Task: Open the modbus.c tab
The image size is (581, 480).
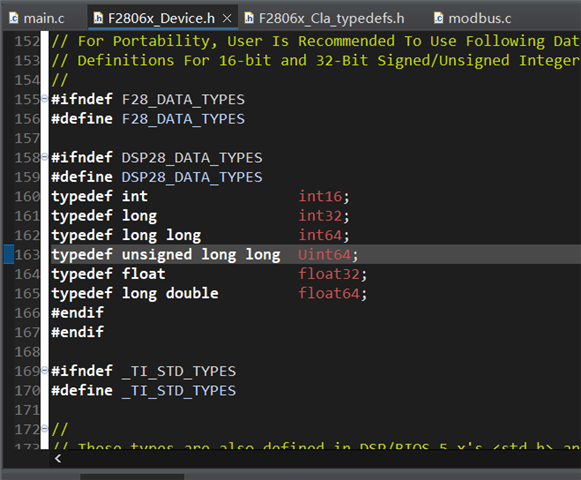Action: point(474,18)
